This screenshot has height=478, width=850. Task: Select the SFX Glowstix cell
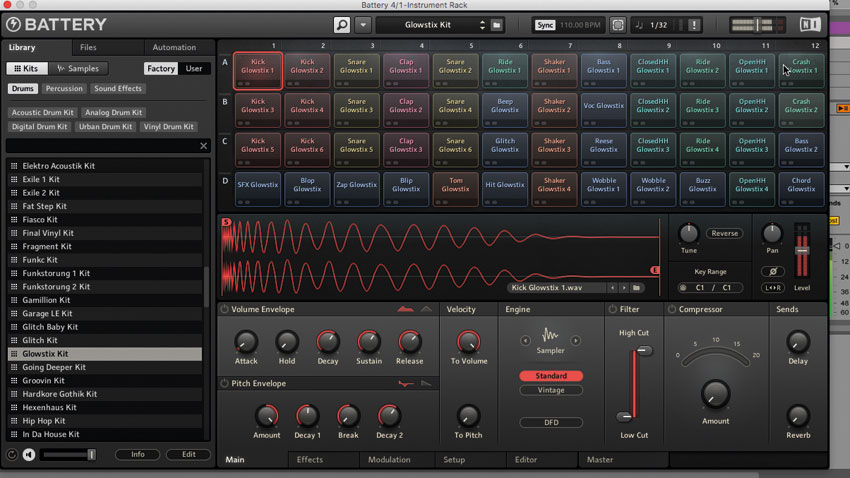(258, 189)
